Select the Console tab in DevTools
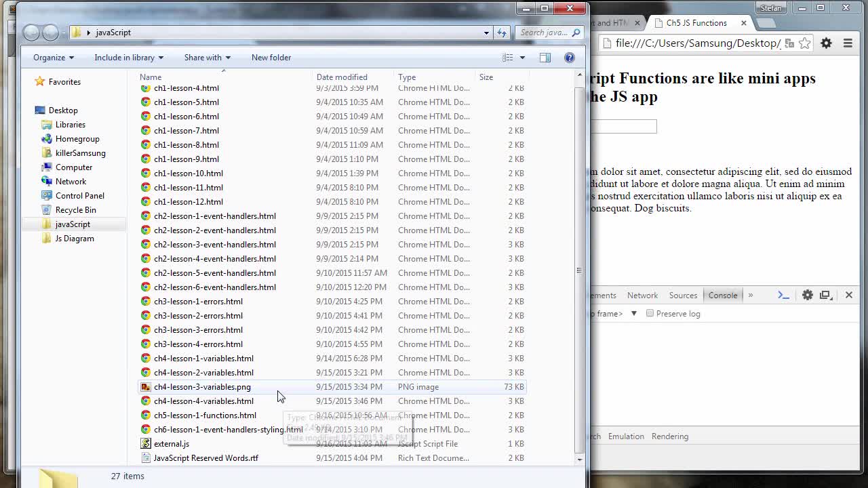Image resolution: width=868 pixels, height=488 pixels. click(x=723, y=296)
